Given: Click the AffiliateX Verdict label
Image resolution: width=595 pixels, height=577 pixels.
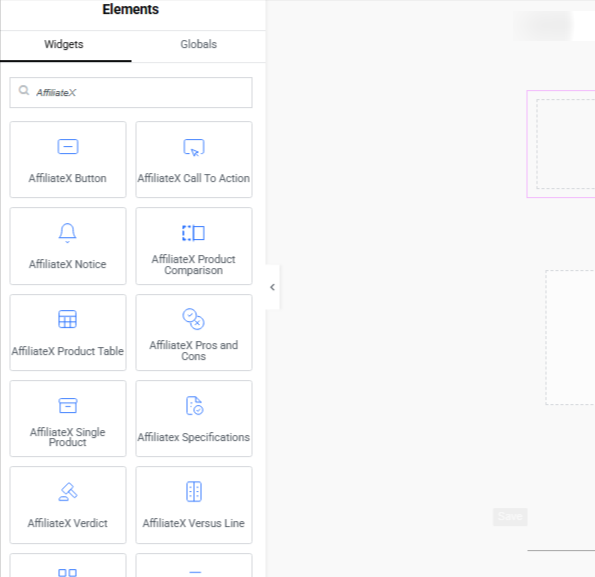Looking at the screenshot, I should (x=68, y=523).
